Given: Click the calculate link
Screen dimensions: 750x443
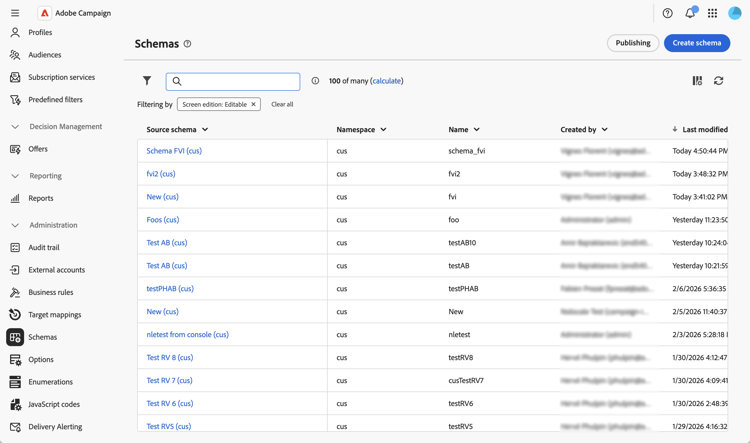Looking at the screenshot, I should [386, 81].
